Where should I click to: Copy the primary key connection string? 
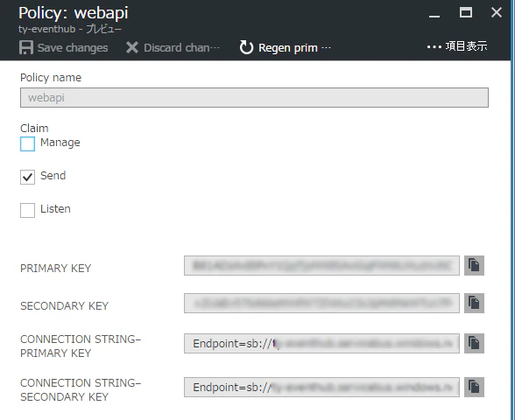[474, 344]
